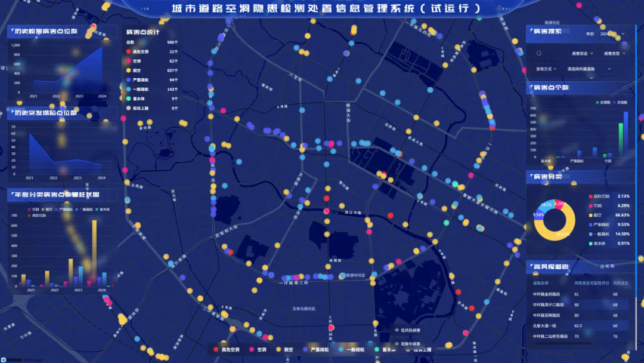Click the 空洞 6.29% donut legend entry
The height and width of the screenshot is (363, 644).
pos(609,205)
